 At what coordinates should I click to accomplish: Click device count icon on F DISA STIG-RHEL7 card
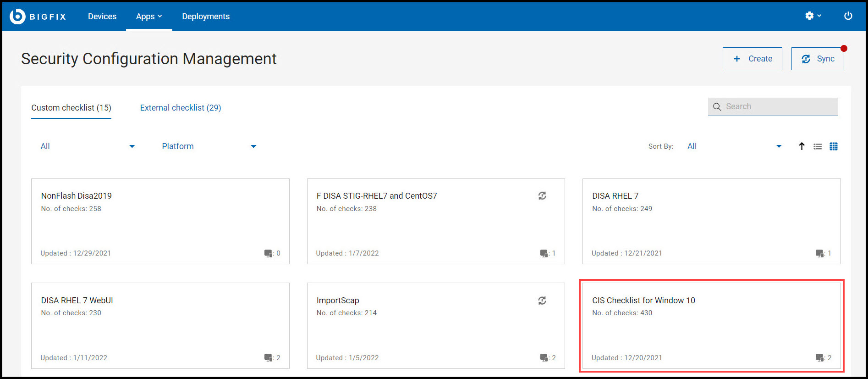[x=544, y=253]
